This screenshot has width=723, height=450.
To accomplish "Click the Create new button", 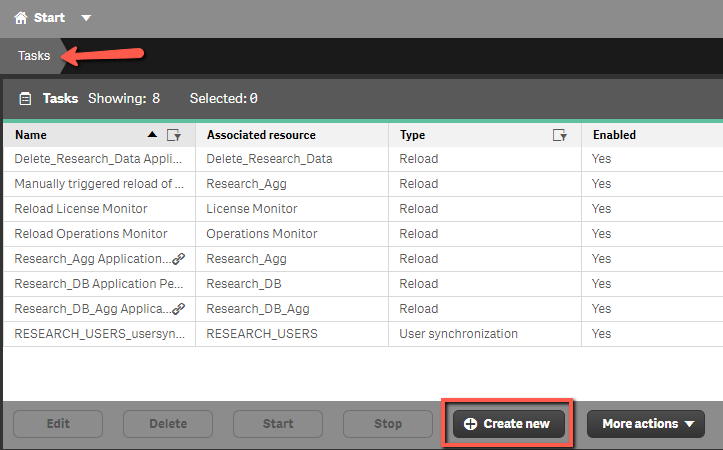I will 509,424.
